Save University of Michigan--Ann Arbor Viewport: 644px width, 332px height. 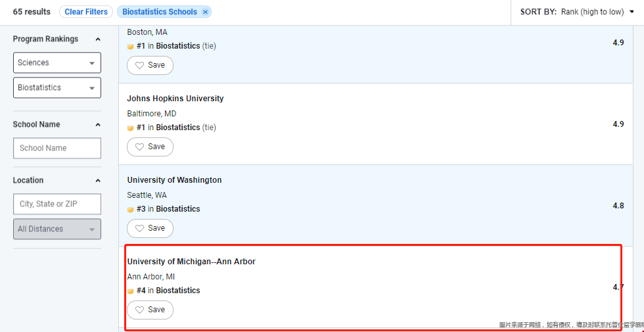click(150, 310)
